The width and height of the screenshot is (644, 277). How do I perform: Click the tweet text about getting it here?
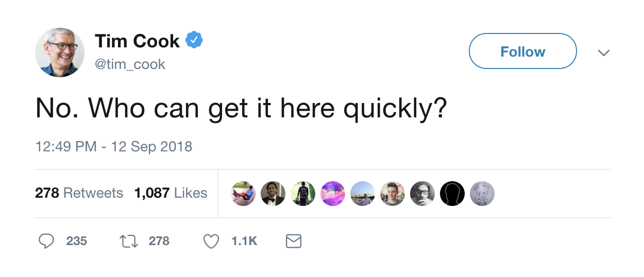pos(241,109)
